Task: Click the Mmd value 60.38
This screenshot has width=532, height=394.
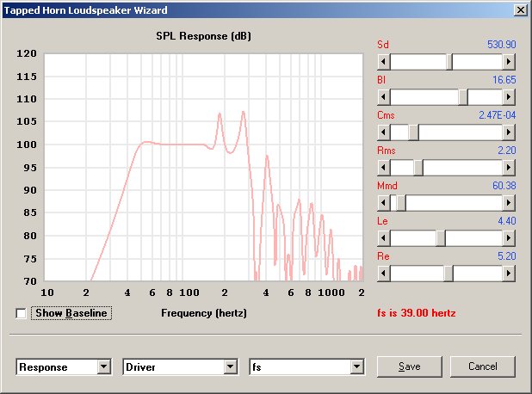Action: click(504, 186)
